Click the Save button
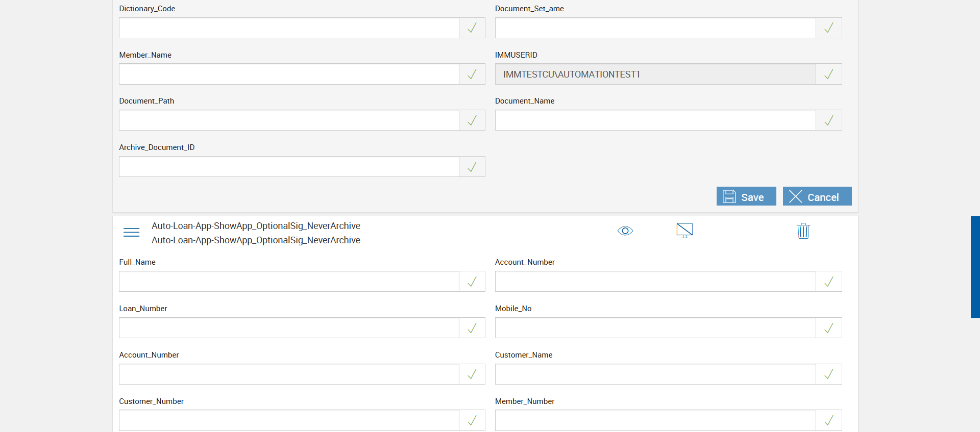 [746, 196]
